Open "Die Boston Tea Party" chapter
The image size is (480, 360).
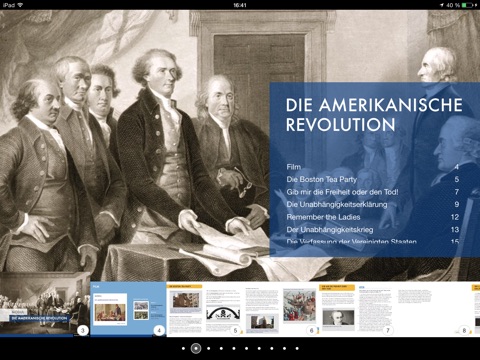[x=373, y=179]
